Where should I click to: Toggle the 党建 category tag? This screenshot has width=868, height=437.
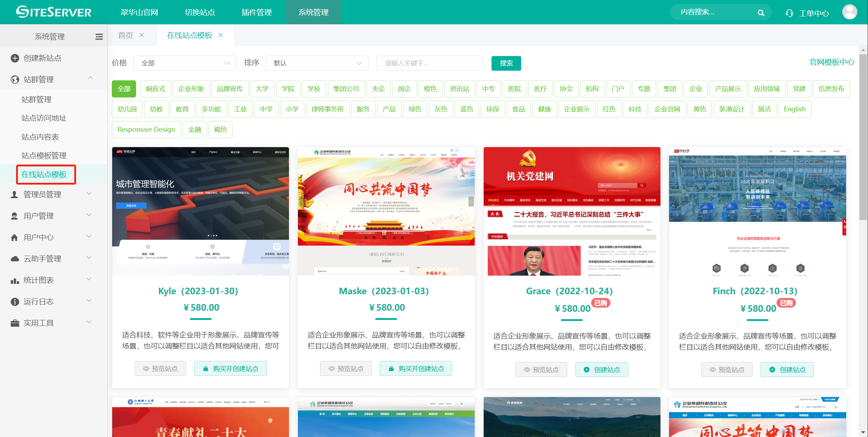799,89
